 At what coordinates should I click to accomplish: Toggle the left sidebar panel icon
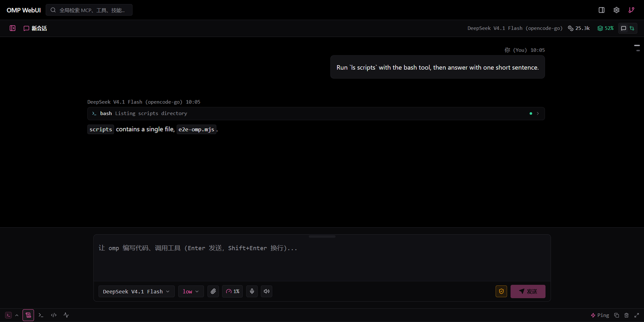(x=13, y=28)
